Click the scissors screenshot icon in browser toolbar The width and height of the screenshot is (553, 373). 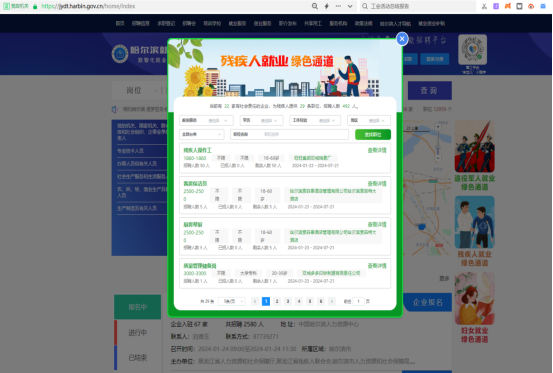pyautogui.click(x=484, y=6)
